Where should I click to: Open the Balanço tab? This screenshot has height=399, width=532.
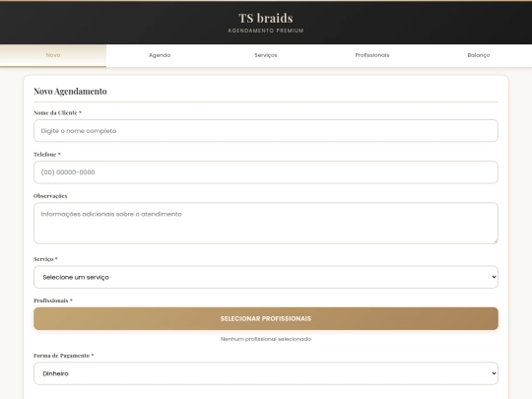479,55
